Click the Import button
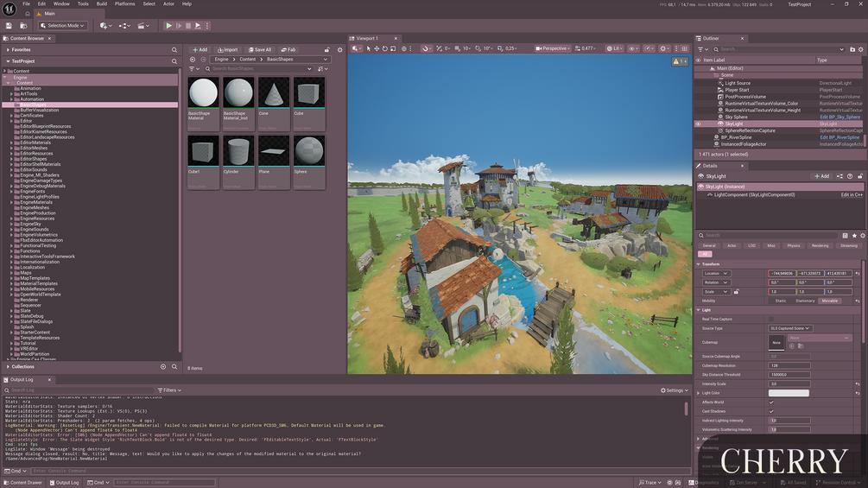The image size is (868, 488). [x=227, y=50]
